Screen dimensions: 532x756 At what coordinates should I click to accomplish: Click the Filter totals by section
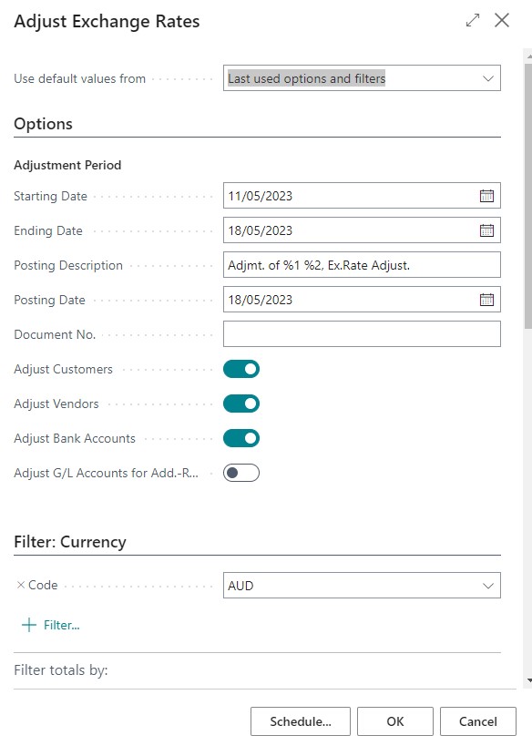pos(61,670)
